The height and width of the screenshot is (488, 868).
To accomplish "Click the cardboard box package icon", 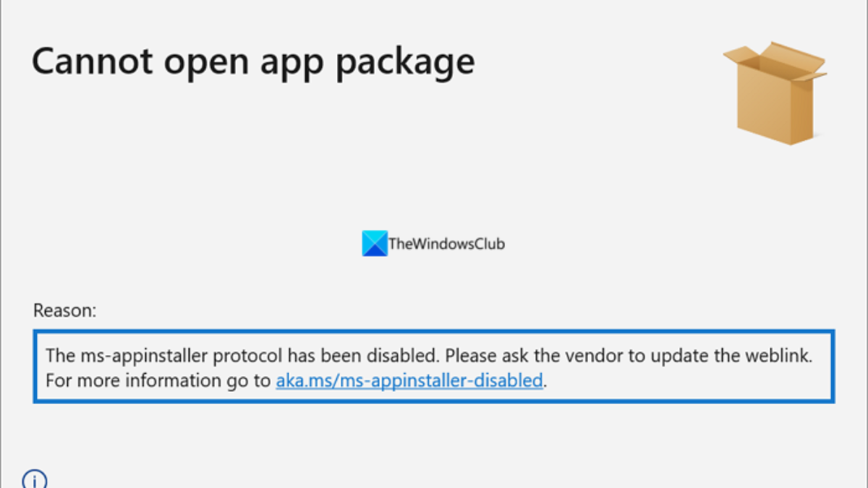I will (x=774, y=98).
